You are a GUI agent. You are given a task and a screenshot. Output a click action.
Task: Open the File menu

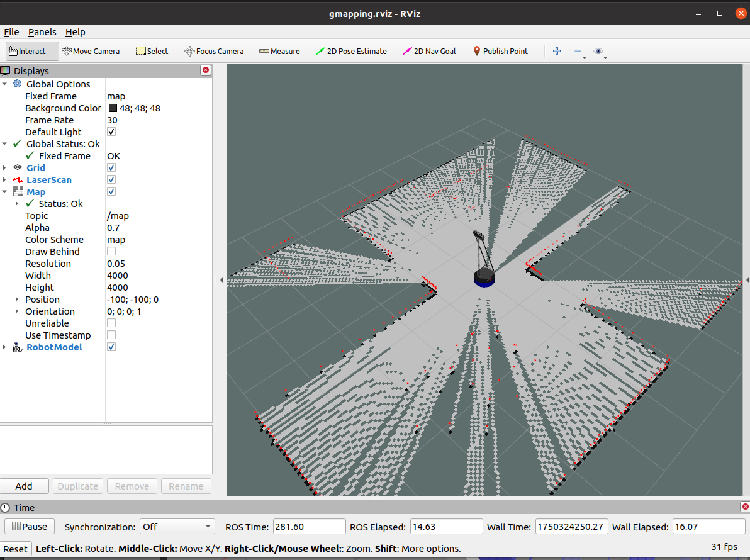click(x=11, y=32)
